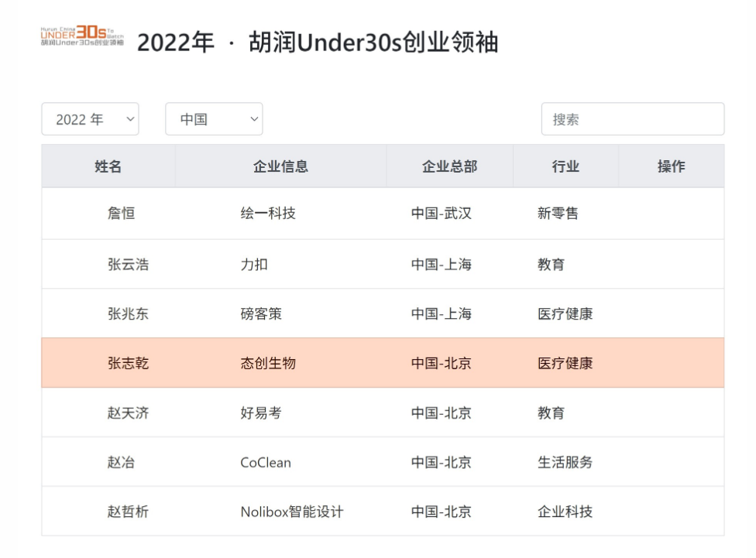Click the 行业 column header

565,166
